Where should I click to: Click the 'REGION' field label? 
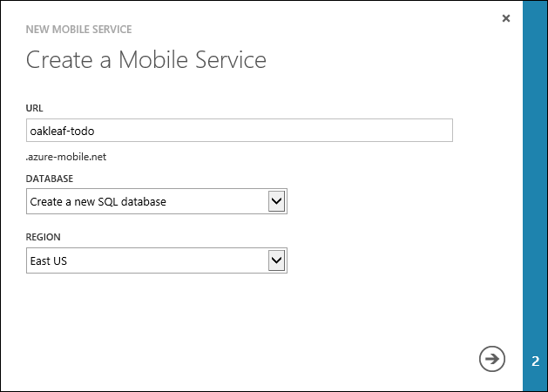pyautogui.click(x=43, y=236)
